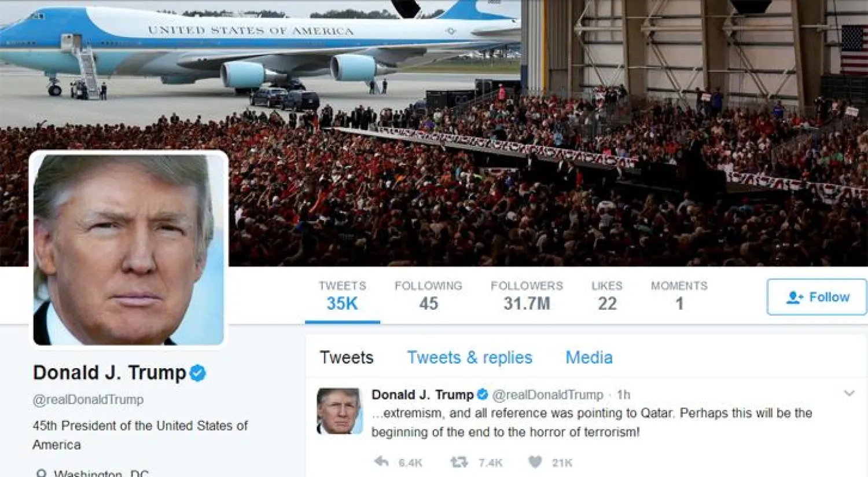Open the Following 45 list

click(428, 296)
